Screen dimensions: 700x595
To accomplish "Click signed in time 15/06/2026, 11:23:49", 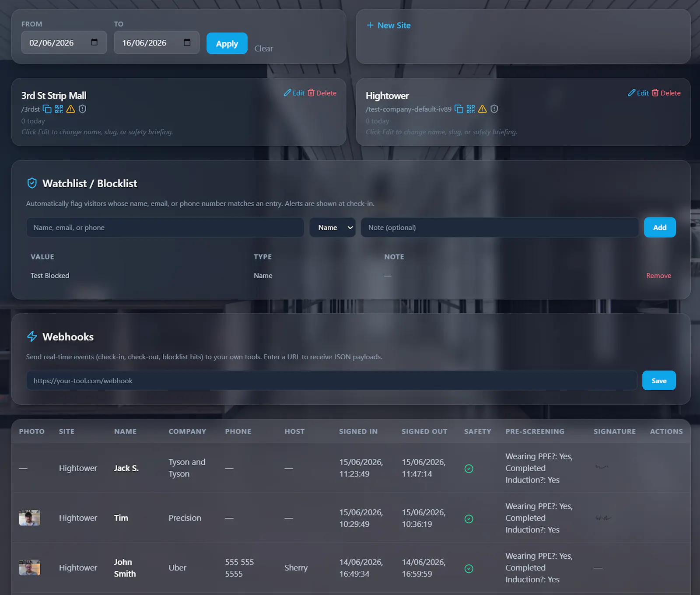I will coord(361,468).
